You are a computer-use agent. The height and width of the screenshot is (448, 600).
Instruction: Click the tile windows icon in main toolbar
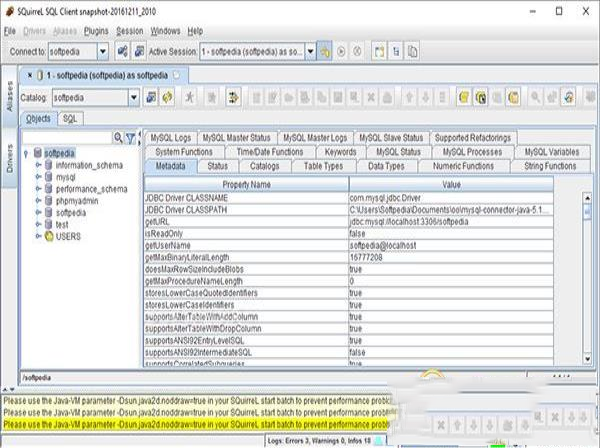coord(379,51)
